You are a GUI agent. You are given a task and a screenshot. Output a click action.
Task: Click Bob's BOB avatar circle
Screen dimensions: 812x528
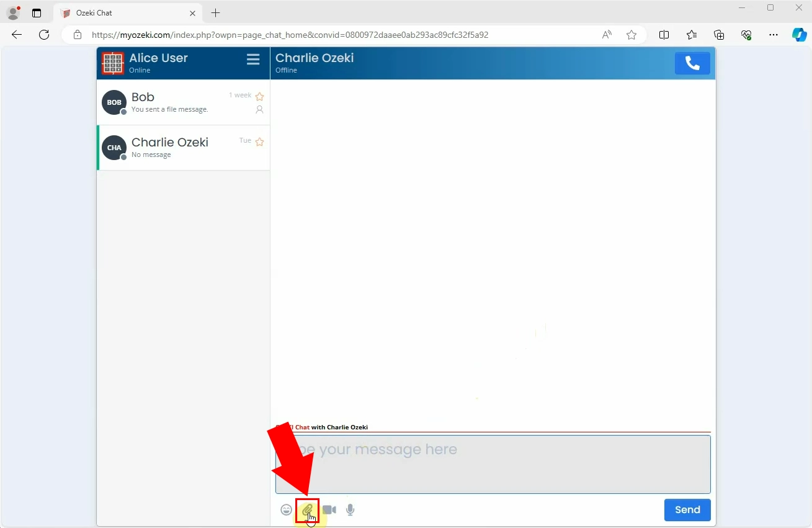(114, 102)
